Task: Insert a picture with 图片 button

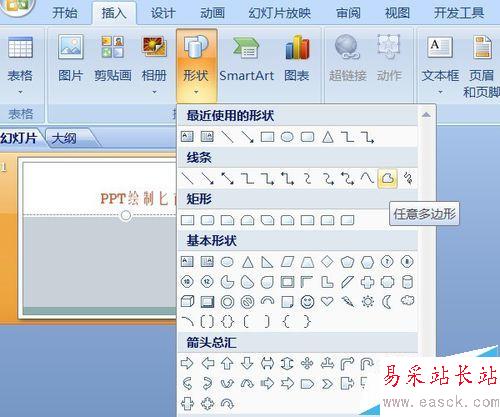Action: (70, 58)
